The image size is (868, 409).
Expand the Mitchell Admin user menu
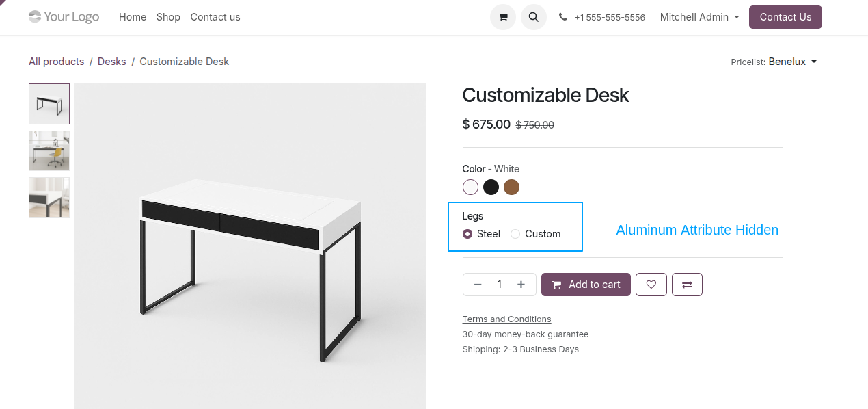(x=700, y=17)
